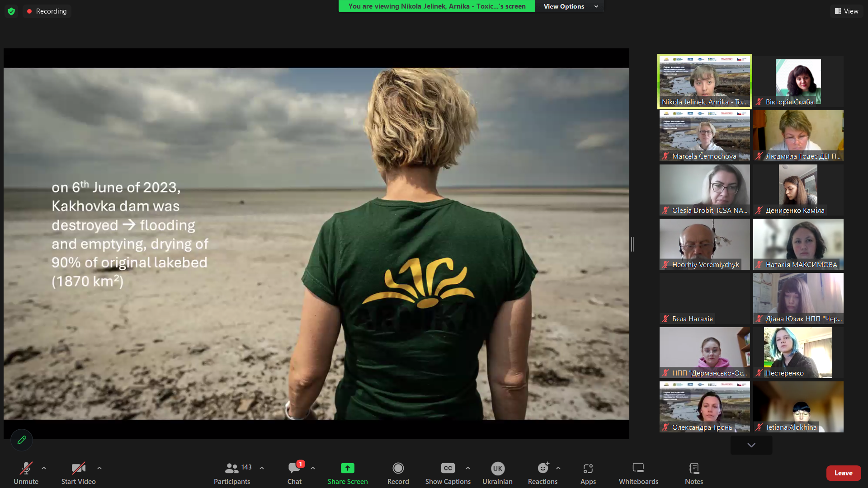Click the gallery panel resize handle
868x488 pixels.
[x=632, y=244]
